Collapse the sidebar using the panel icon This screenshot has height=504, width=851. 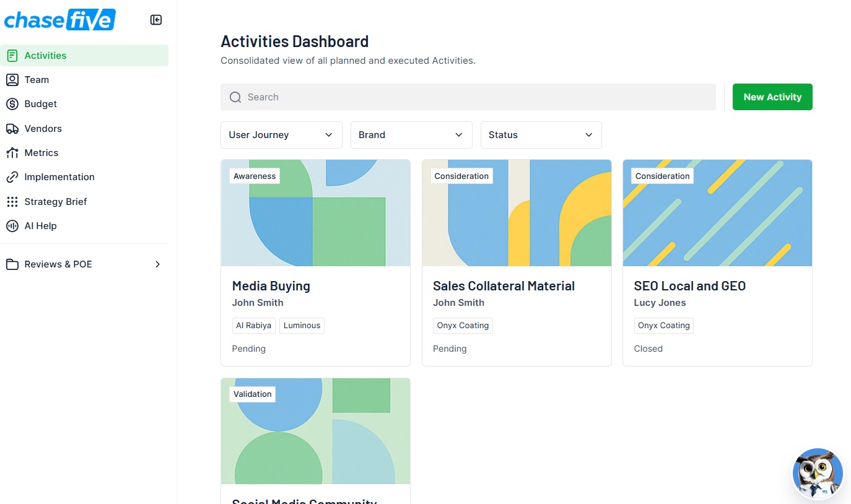[156, 20]
